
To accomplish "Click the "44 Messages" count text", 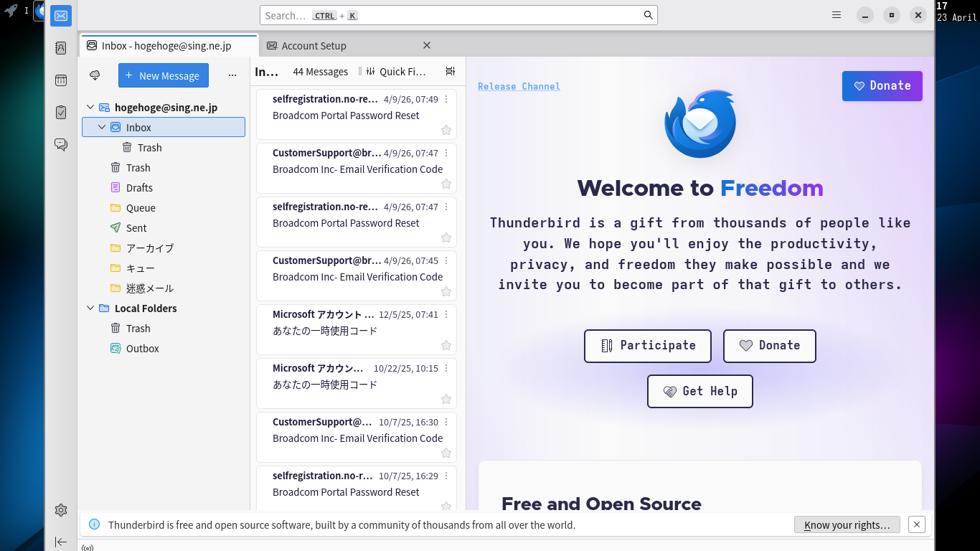I will tap(321, 72).
